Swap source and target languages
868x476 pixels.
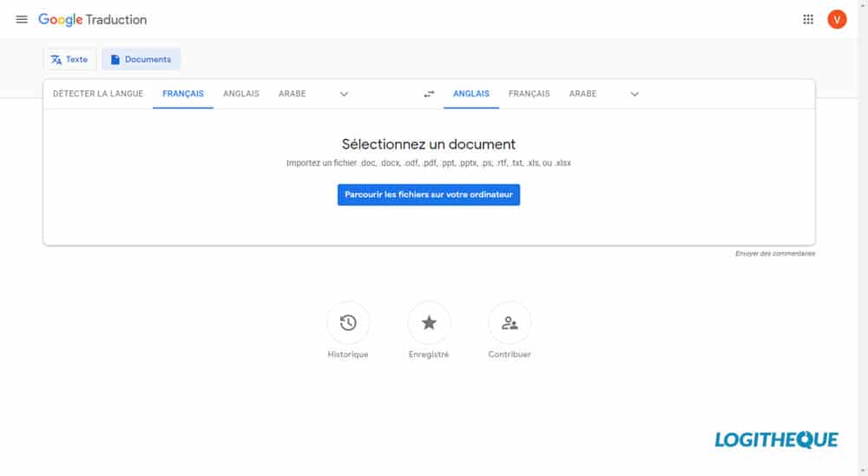pos(429,94)
